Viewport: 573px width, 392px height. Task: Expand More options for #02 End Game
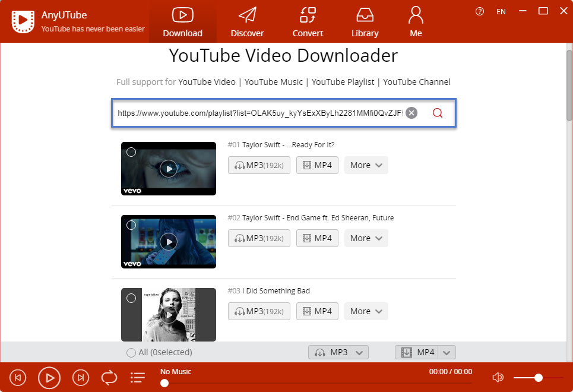tap(366, 238)
